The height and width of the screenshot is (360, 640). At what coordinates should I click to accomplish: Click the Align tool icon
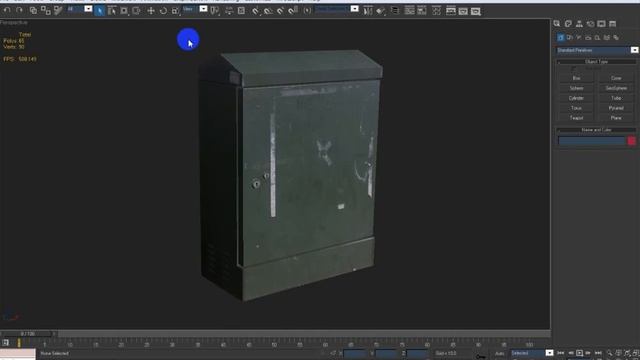click(x=380, y=11)
